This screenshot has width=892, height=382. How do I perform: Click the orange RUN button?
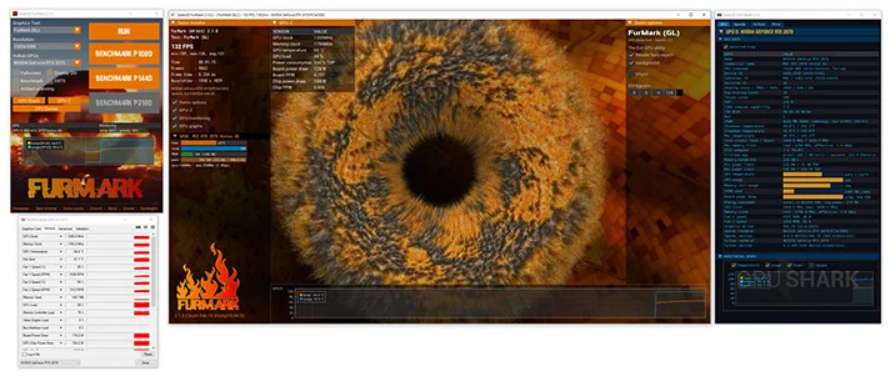click(124, 31)
